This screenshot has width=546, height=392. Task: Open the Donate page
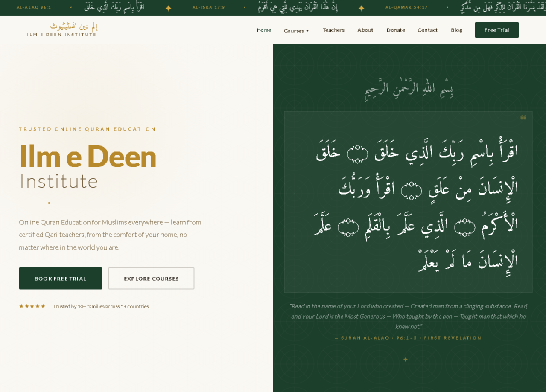click(396, 30)
